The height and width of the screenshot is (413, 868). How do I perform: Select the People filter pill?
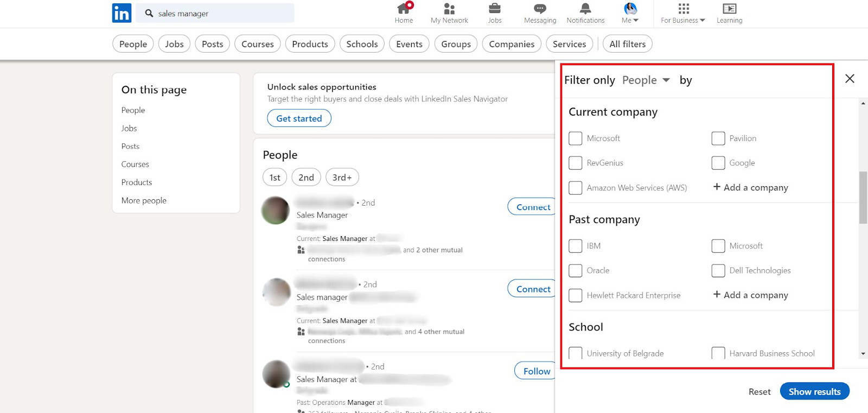[133, 44]
